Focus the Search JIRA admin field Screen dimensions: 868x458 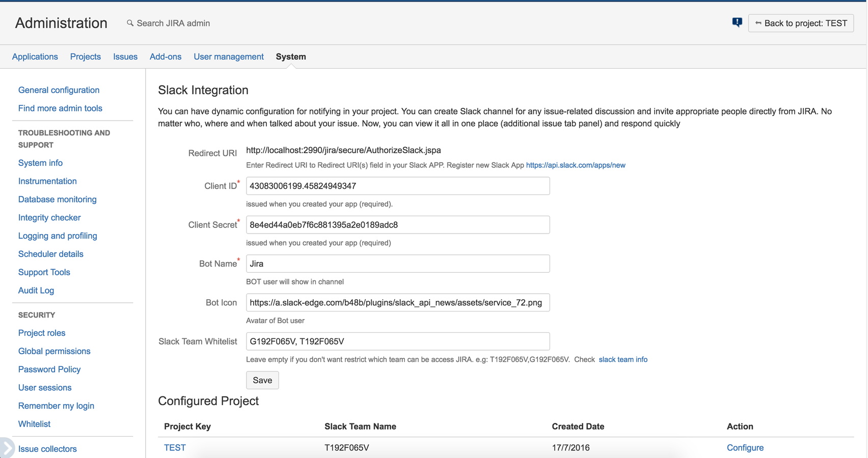[x=173, y=23]
